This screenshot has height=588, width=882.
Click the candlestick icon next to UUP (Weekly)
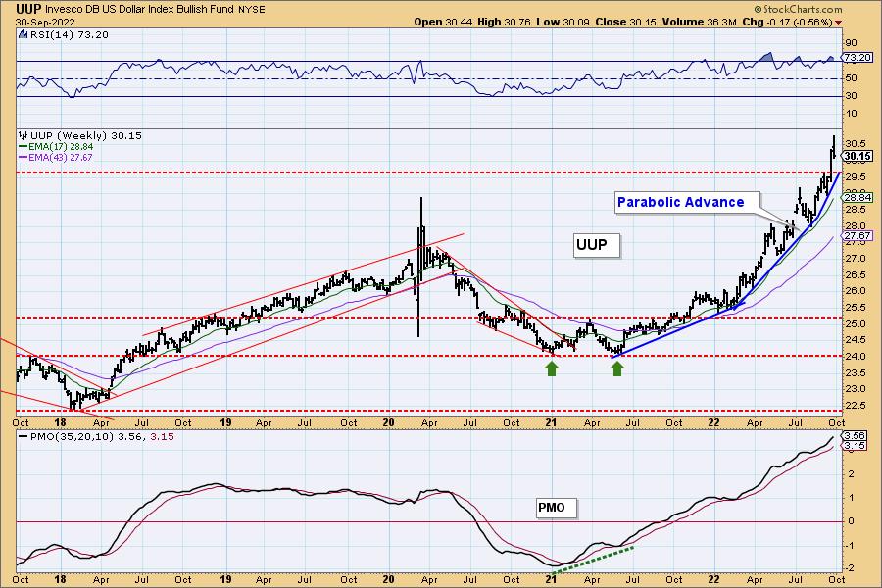(23, 135)
